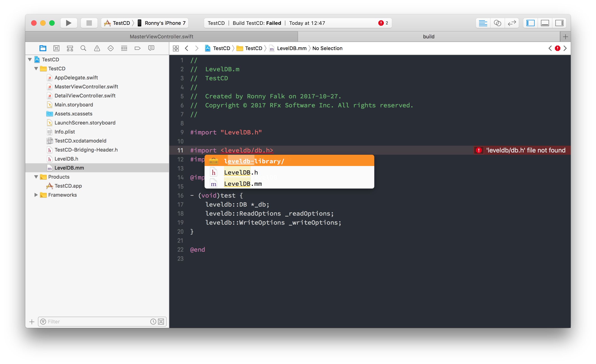Screen dimensions: 596x364
Task: Switch to Assistant editor icon
Action: (x=497, y=23)
